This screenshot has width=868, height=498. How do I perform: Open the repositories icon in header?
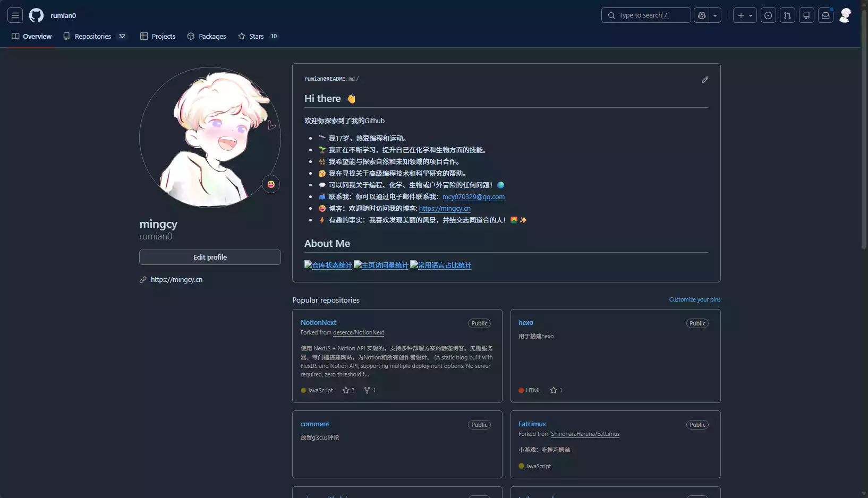(x=806, y=15)
